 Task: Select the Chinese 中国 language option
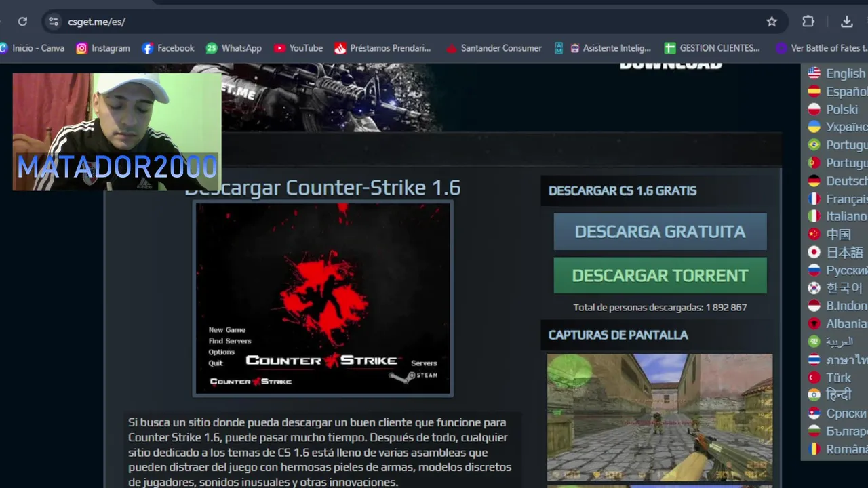[830, 235]
